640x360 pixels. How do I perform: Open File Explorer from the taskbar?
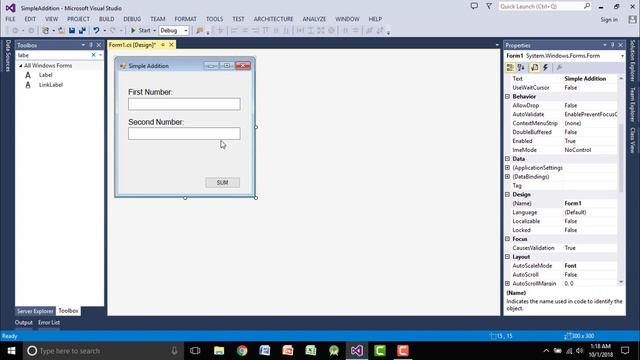(219, 351)
